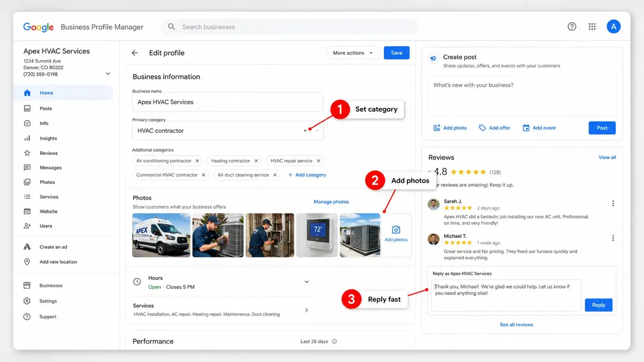Viewport: 644px width, 362px height.
Task: Click the Google logo
Action: pos(38,27)
